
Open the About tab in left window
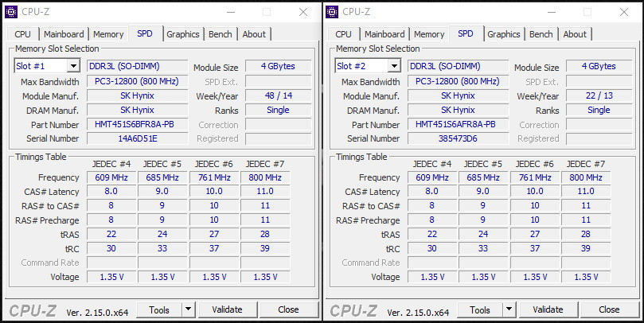pos(254,34)
